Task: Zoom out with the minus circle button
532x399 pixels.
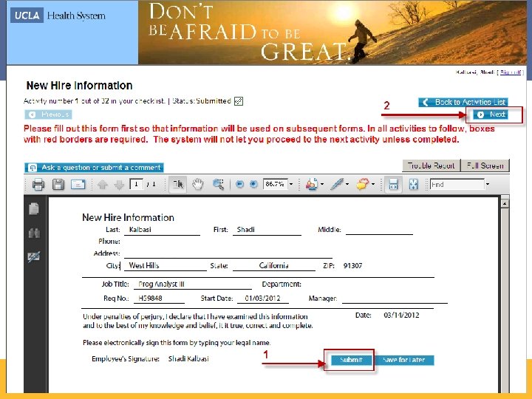Action: (239, 184)
